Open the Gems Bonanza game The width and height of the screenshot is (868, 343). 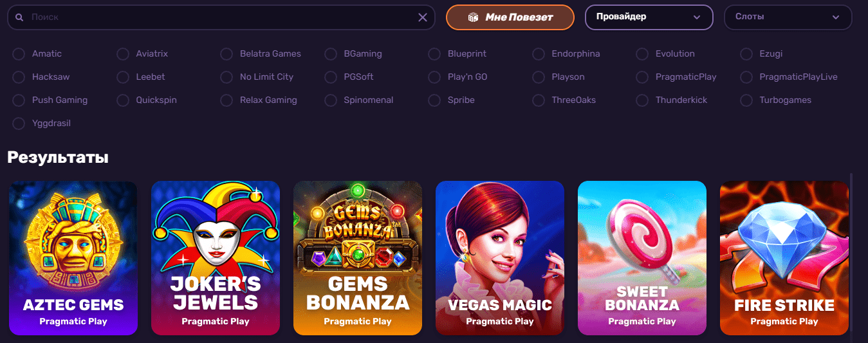pyautogui.click(x=358, y=257)
